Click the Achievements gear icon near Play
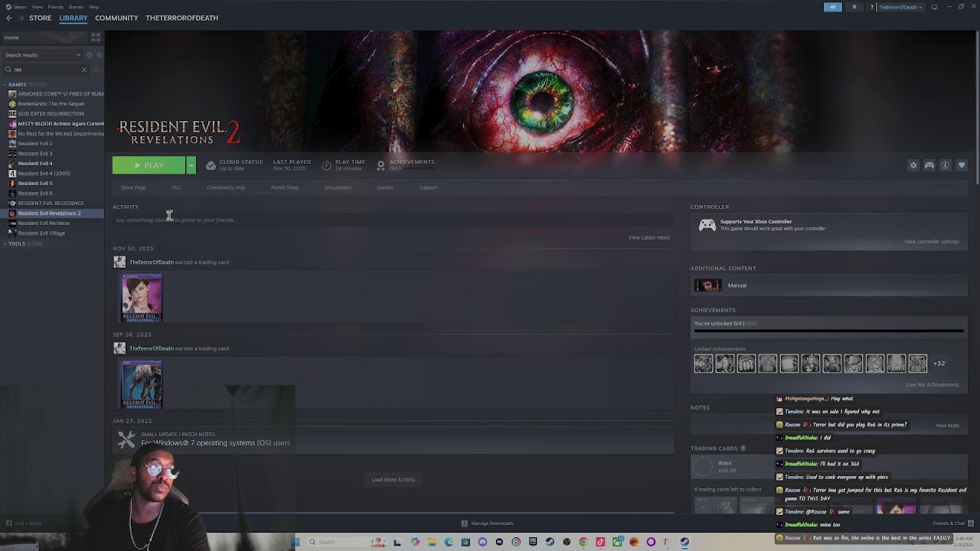Screen dimensions: 980x551 381,165
